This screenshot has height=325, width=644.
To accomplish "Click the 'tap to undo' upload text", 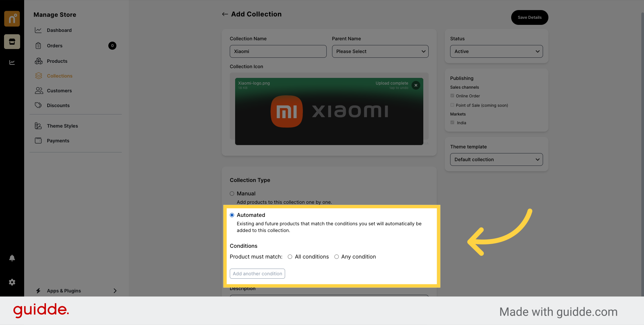I will [399, 88].
